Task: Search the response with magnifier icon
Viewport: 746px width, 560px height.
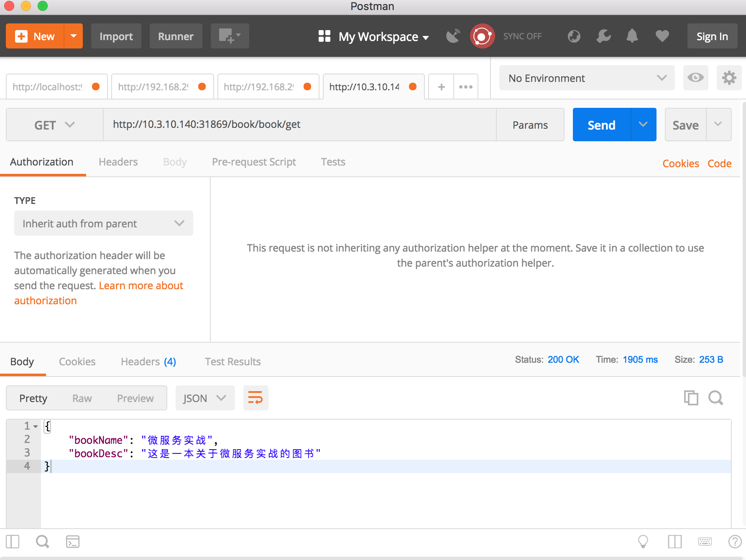Action: coord(716,398)
